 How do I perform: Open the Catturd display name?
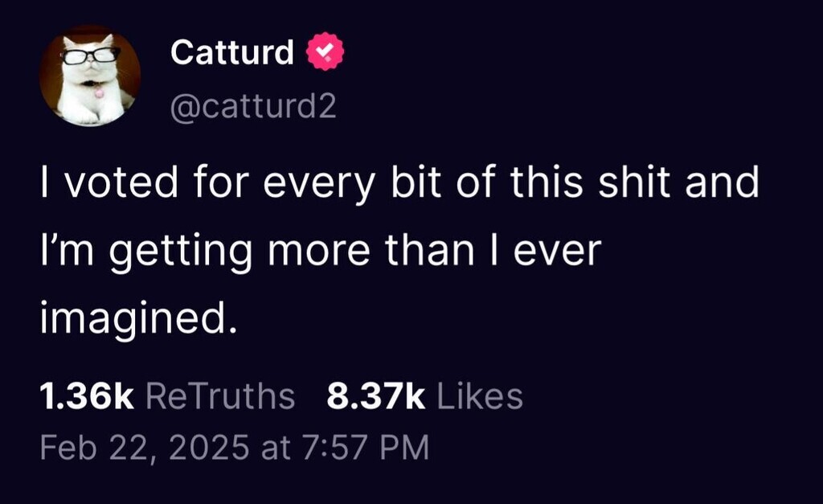[232, 53]
